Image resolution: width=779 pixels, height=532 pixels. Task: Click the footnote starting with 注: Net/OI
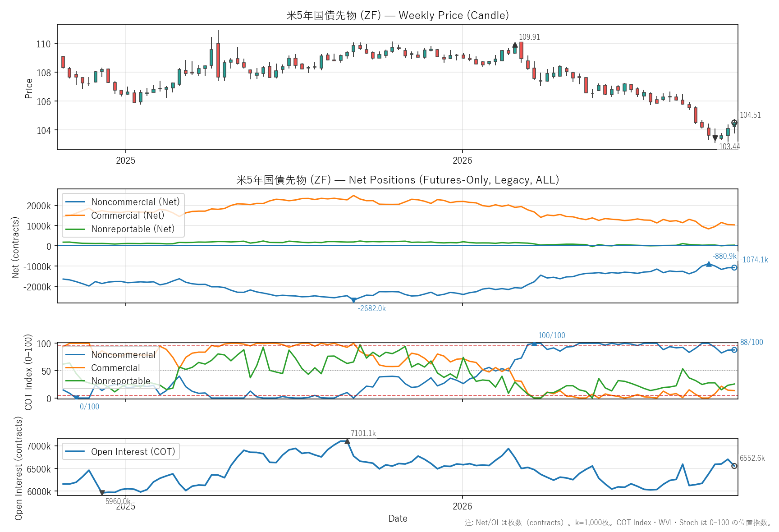[x=619, y=523]
